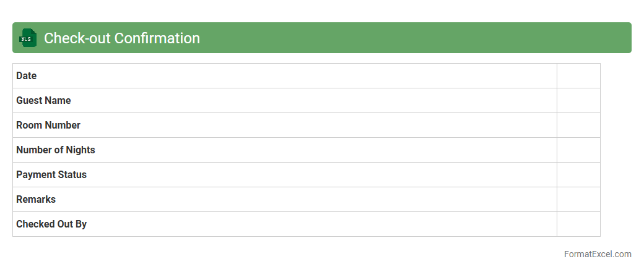
Task: Click the empty Number of Nights value cell
Action: pyautogui.click(x=578, y=150)
